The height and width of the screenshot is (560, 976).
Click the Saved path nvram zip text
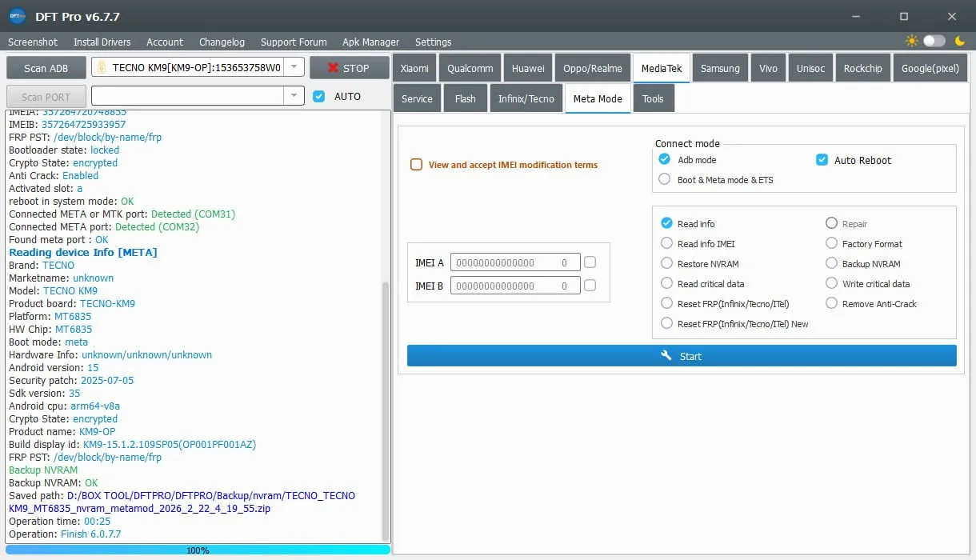coord(182,502)
